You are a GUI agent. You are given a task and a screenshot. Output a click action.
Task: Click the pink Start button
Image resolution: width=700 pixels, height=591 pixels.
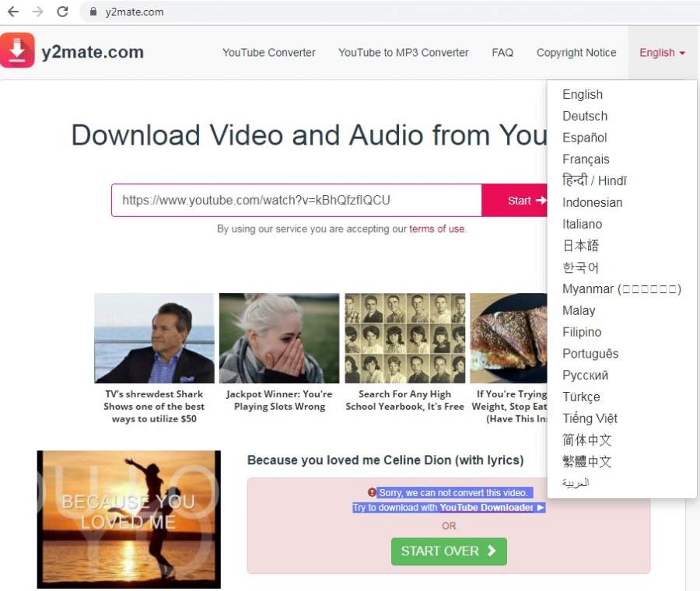coord(518,201)
